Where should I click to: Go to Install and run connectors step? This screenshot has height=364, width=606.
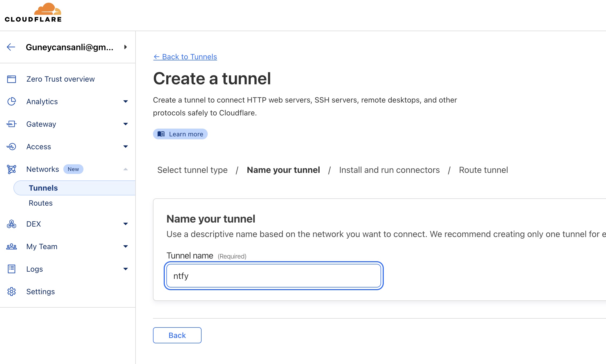[x=389, y=170]
